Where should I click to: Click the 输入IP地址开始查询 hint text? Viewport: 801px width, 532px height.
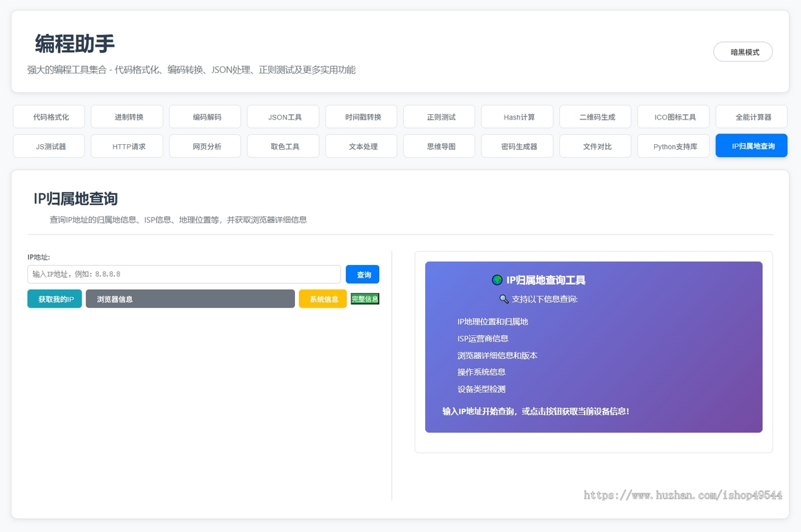[536, 411]
